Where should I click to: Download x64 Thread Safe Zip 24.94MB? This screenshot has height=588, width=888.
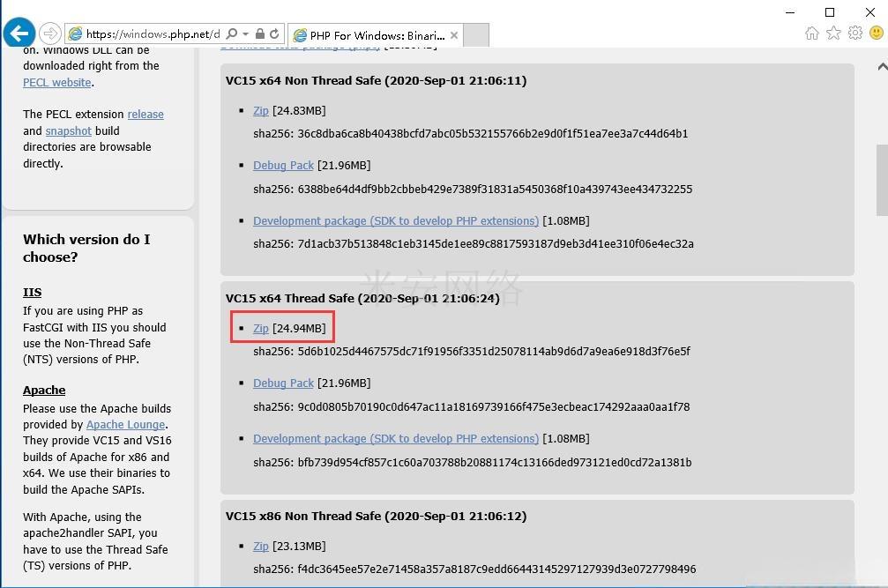pos(260,328)
